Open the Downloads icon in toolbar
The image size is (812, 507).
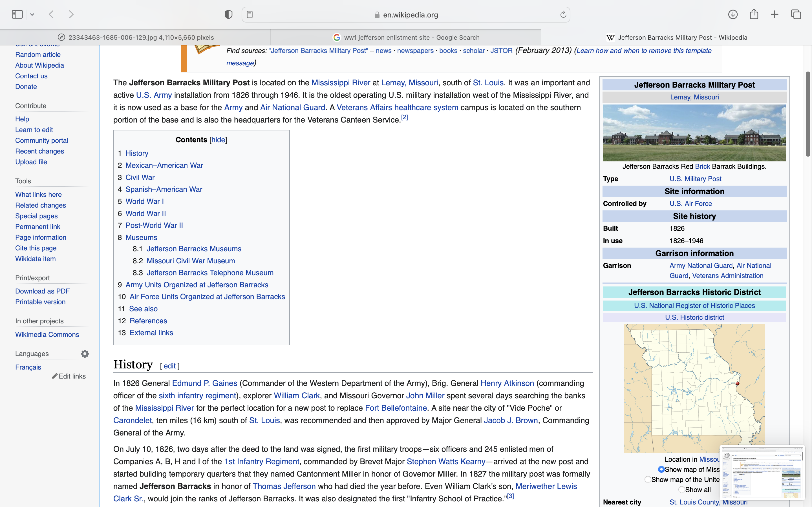(x=733, y=14)
